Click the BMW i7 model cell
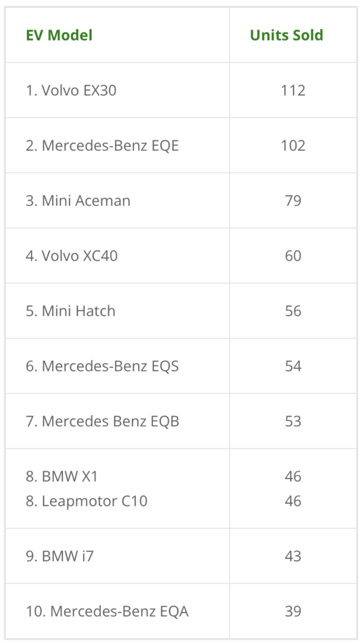Screen dimensions: 363x644 click(x=60, y=556)
